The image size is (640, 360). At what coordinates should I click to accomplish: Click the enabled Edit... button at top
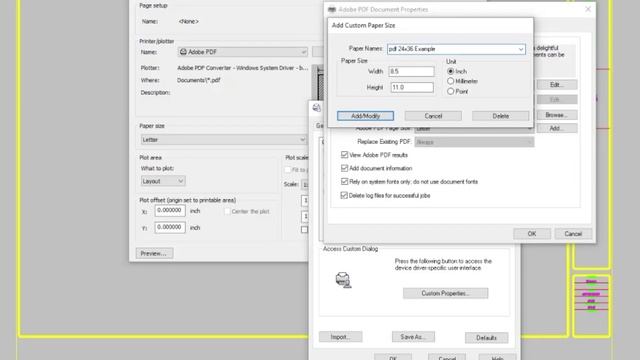(x=557, y=85)
